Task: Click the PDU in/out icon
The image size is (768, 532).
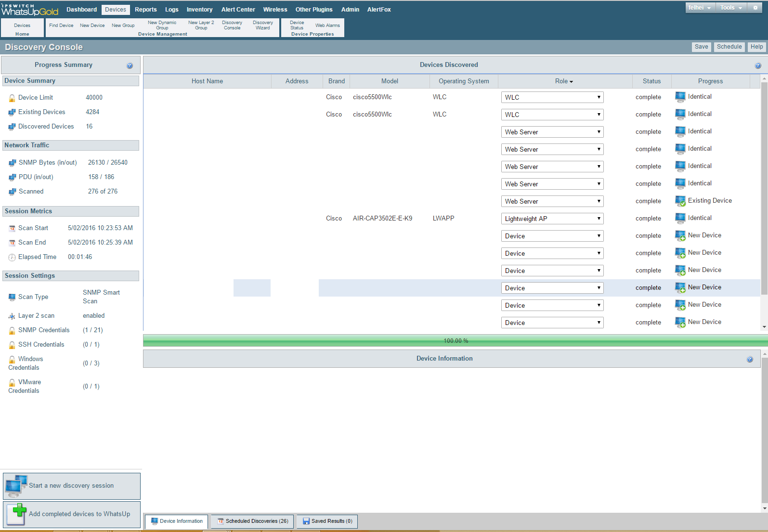Action: click(12, 177)
